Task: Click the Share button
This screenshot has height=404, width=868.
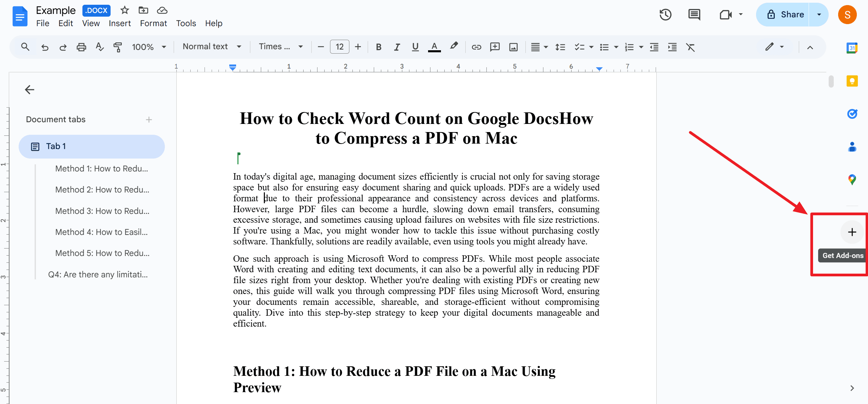Action: point(783,15)
